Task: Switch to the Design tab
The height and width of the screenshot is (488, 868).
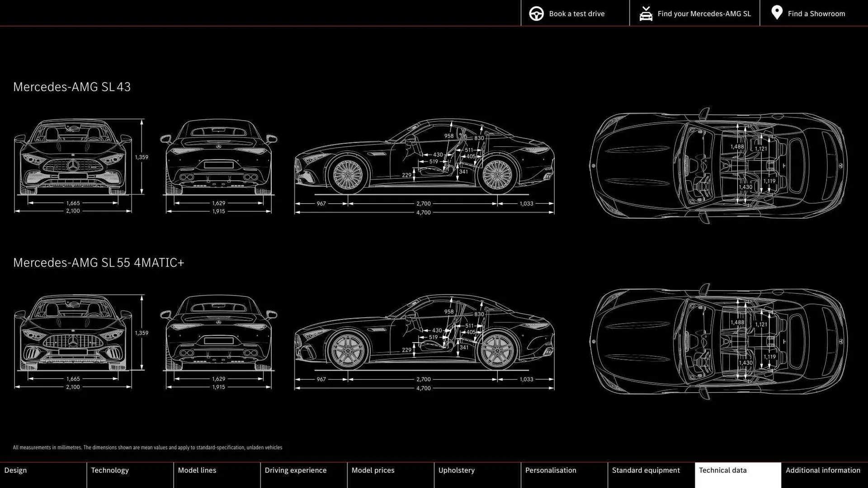Action: pyautogui.click(x=15, y=470)
